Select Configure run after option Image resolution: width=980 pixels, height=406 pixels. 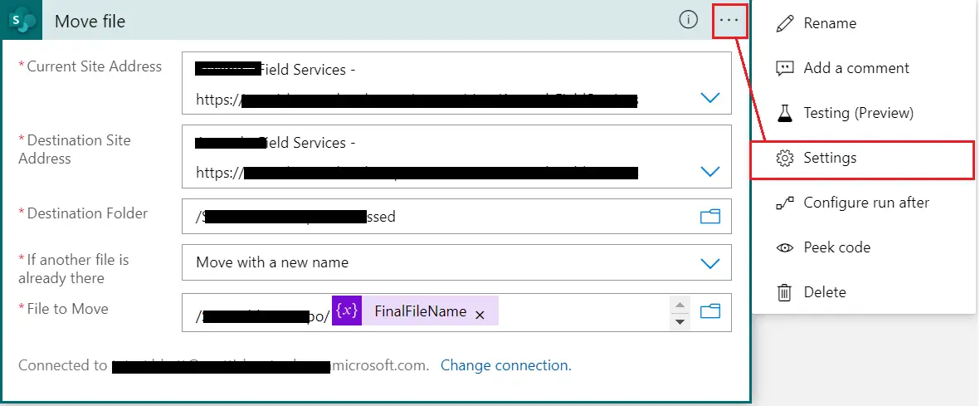tap(865, 203)
